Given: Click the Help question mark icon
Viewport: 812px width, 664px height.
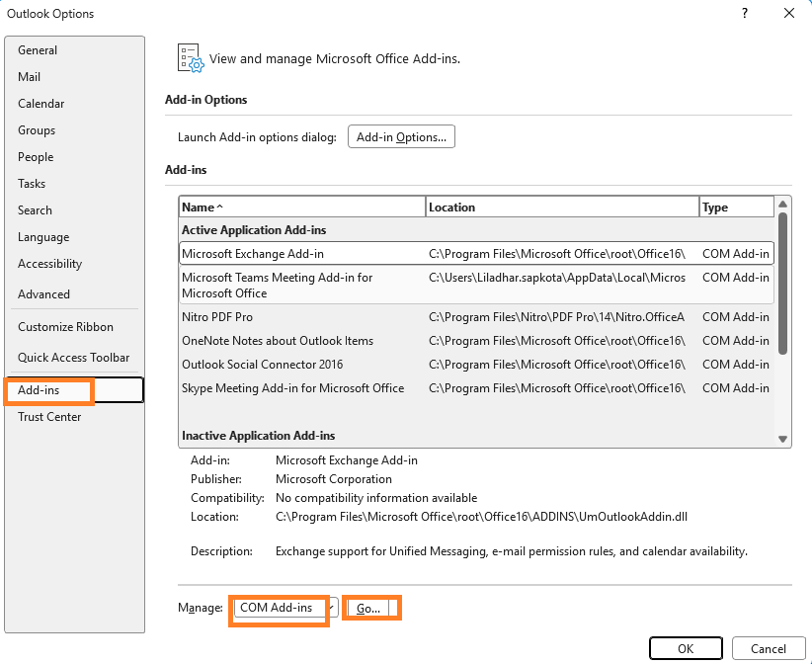Looking at the screenshot, I should 745,13.
